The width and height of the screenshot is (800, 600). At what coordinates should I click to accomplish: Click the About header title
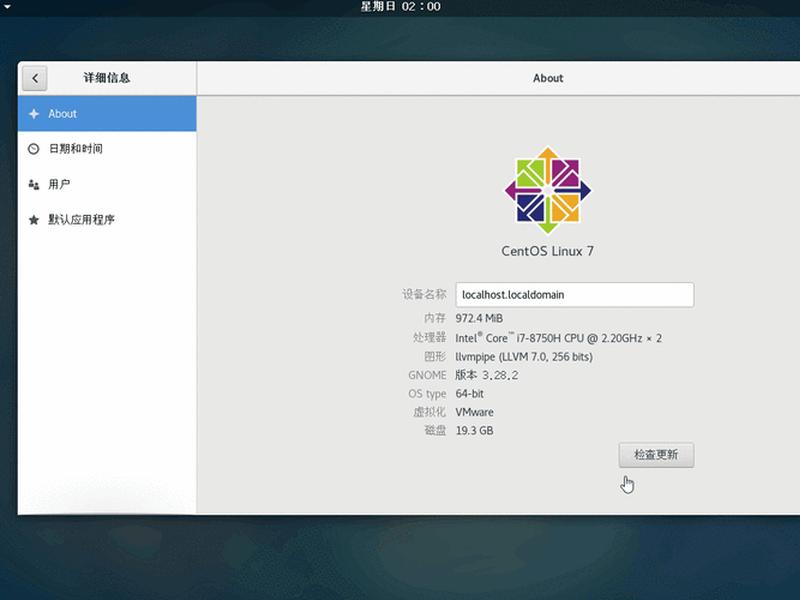[548, 78]
